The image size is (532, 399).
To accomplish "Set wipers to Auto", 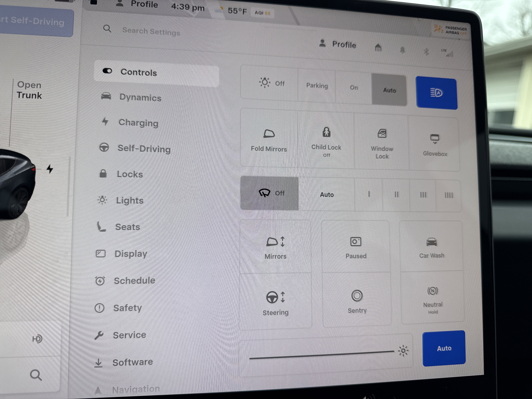I will coord(327,195).
